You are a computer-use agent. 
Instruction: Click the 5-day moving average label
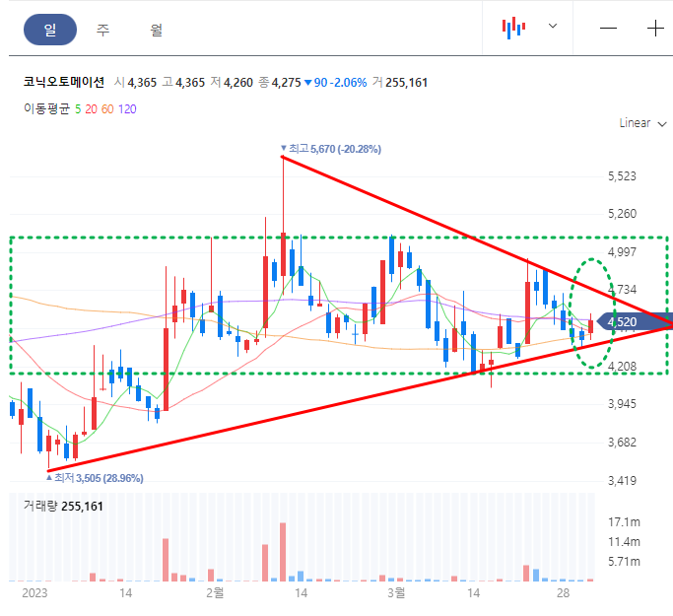coord(78,109)
